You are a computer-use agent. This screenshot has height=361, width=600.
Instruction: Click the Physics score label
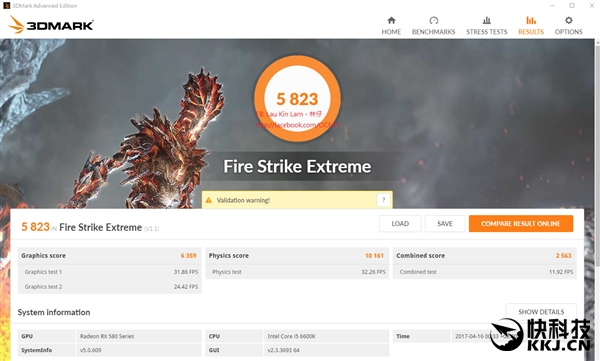coord(228,255)
